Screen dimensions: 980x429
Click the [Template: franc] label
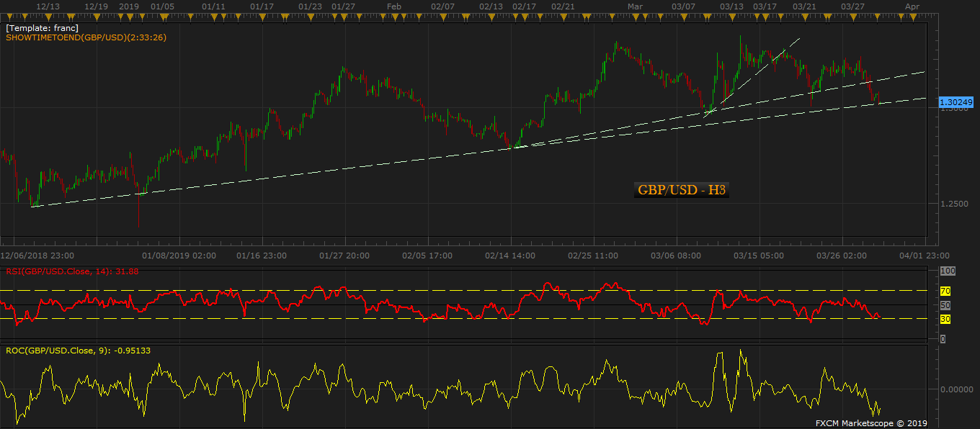coord(42,28)
